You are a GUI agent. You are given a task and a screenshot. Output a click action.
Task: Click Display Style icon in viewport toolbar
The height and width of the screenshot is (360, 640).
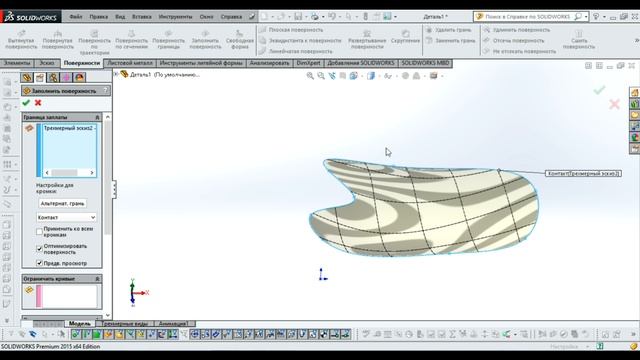[x=371, y=76]
